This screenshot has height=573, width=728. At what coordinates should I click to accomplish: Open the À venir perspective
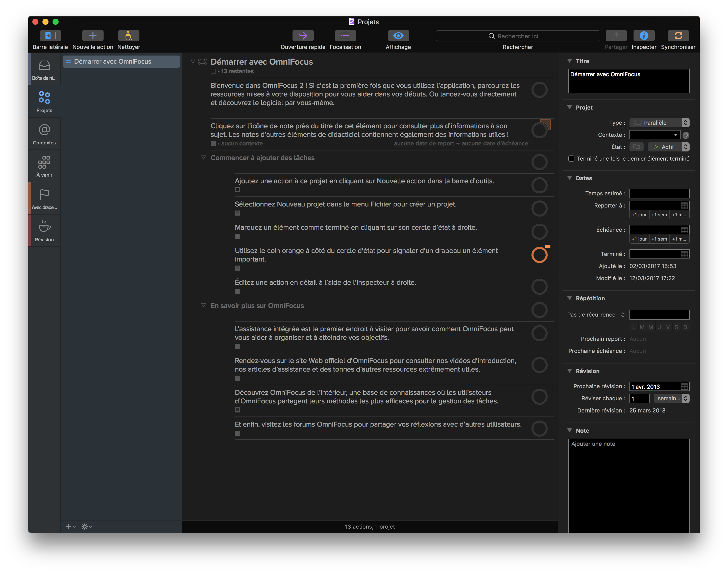pyautogui.click(x=44, y=166)
